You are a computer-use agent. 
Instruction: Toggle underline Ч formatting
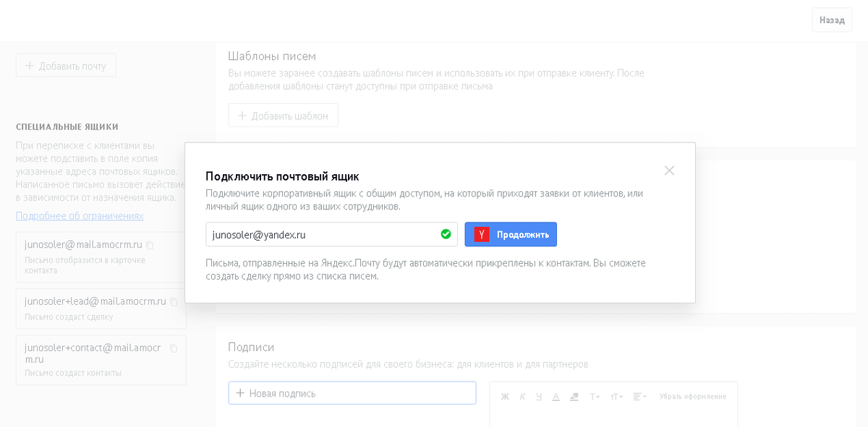pos(539,397)
